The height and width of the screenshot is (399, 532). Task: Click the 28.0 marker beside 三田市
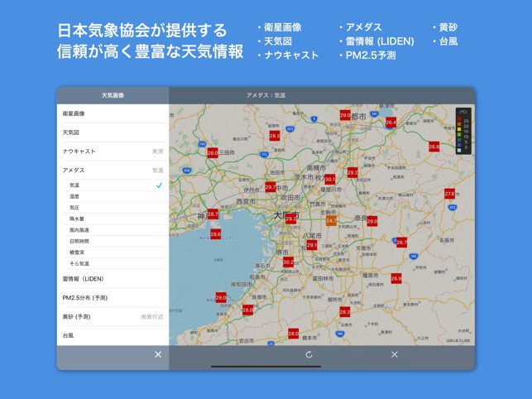tap(213, 153)
